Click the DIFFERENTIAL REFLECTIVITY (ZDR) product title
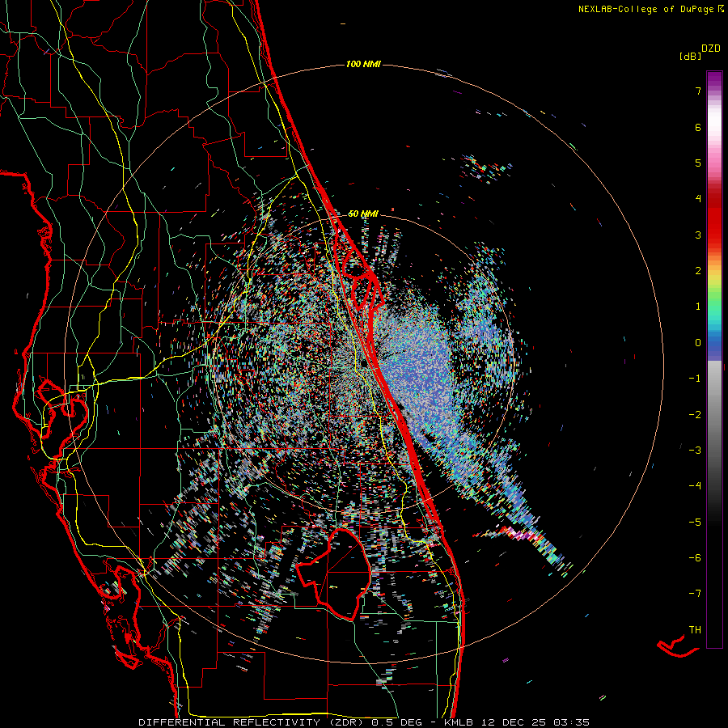728x728 pixels. (252, 722)
